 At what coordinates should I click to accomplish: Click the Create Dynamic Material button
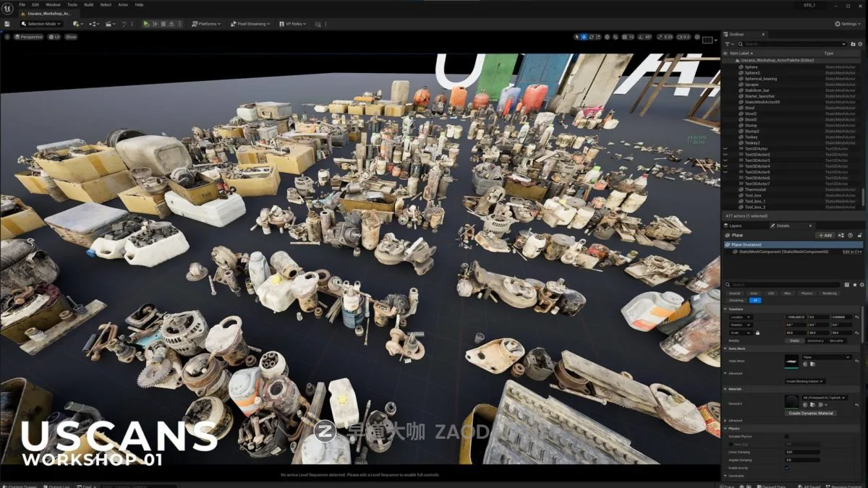810,413
